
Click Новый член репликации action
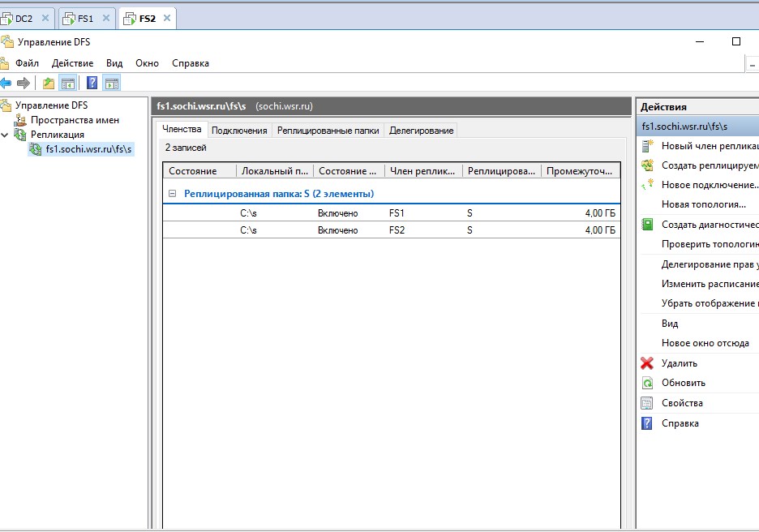coord(710,146)
